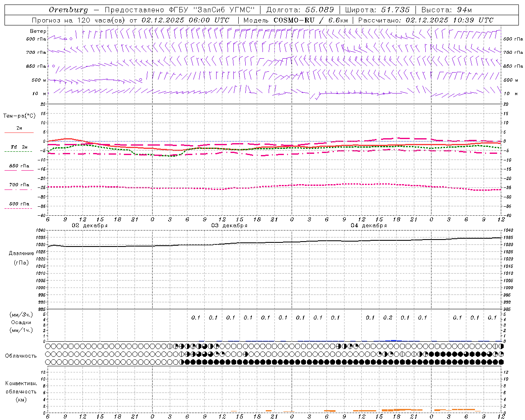Click the "Прогноз на 120 часа(ов)" text
Image resolution: width=525 pixels, height=420 pixels.
pos(79,20)
